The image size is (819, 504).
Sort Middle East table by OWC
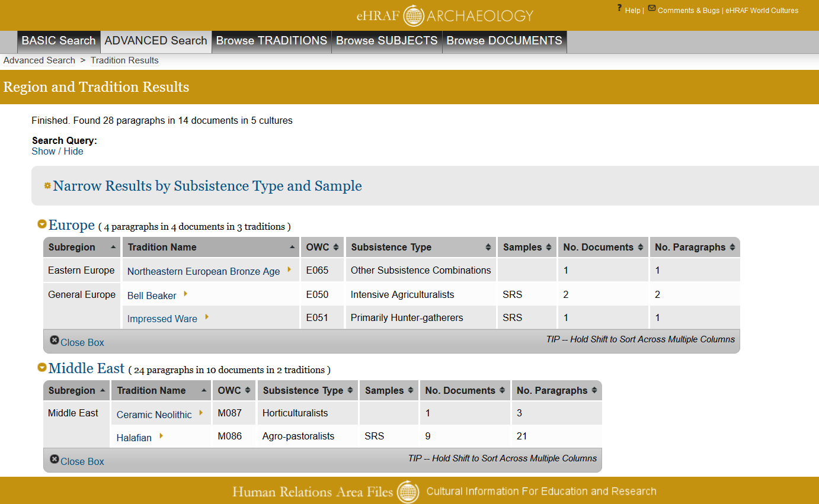(x=234, y=390)
